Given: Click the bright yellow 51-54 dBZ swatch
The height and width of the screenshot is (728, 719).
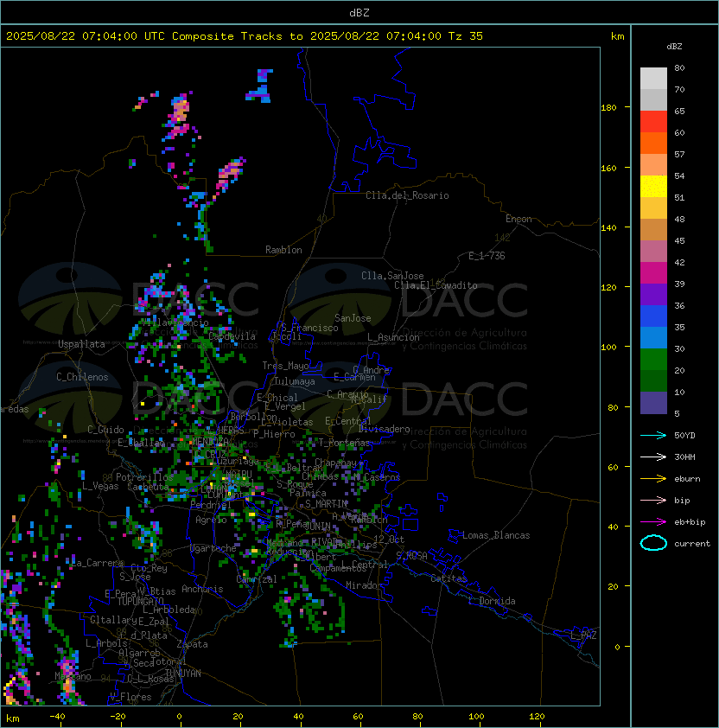Looking at the screenshot, I should click(653, 186).
